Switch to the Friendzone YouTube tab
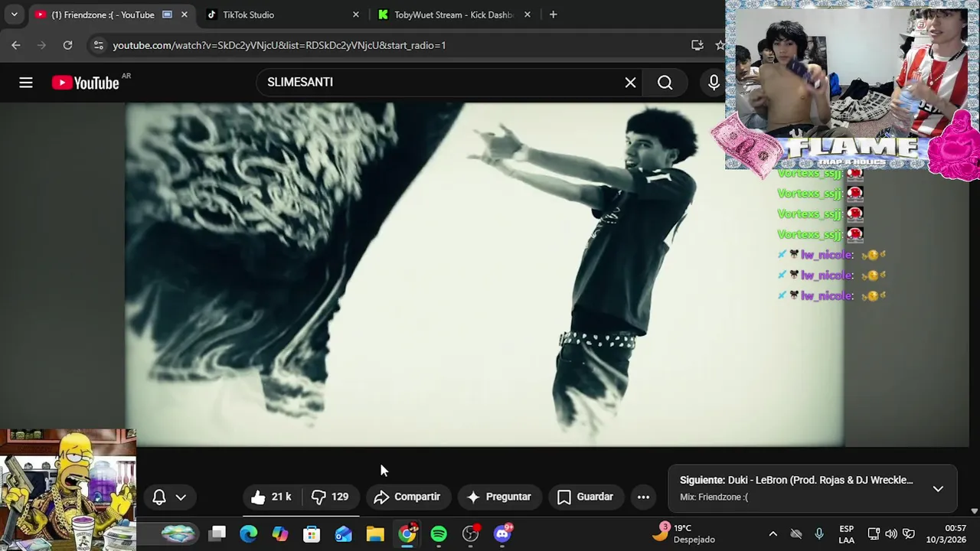This screenshot has height=551, width=980. click(x=103, y=15)
